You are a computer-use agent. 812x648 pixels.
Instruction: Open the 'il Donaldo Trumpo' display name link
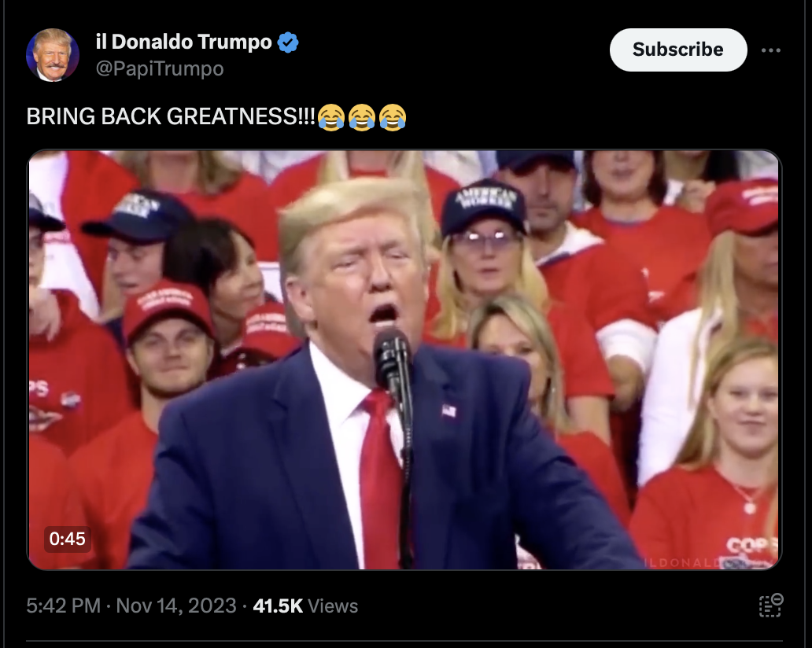click(x=184, y=42)
